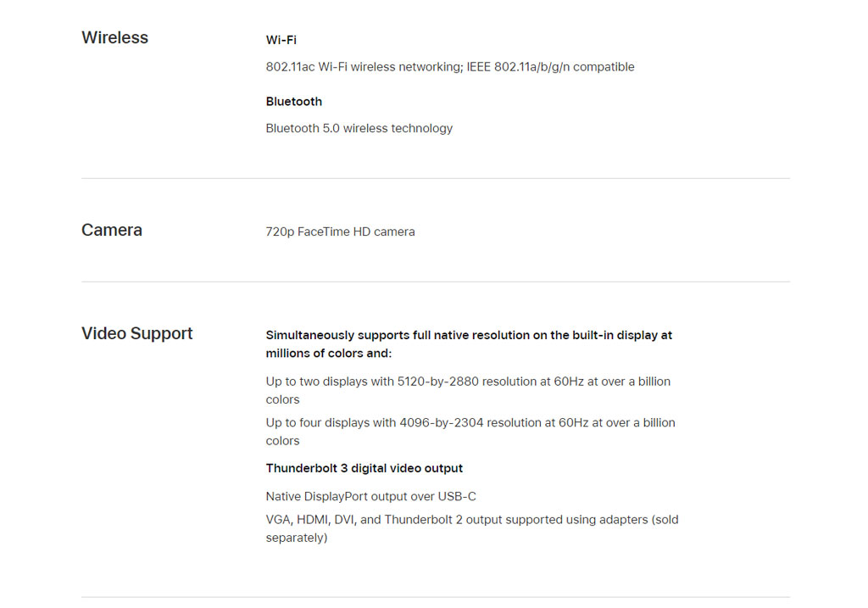This screenshot has width=868, height=608.
Task: Click the Simultaneously supports full native resolution heading
Action: 469,344
